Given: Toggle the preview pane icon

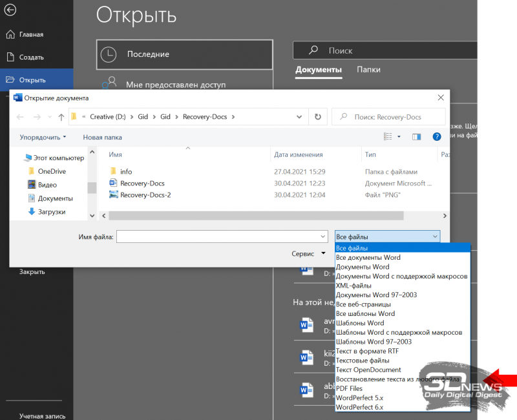Looking at the screenshot, I should pos(416,136).
